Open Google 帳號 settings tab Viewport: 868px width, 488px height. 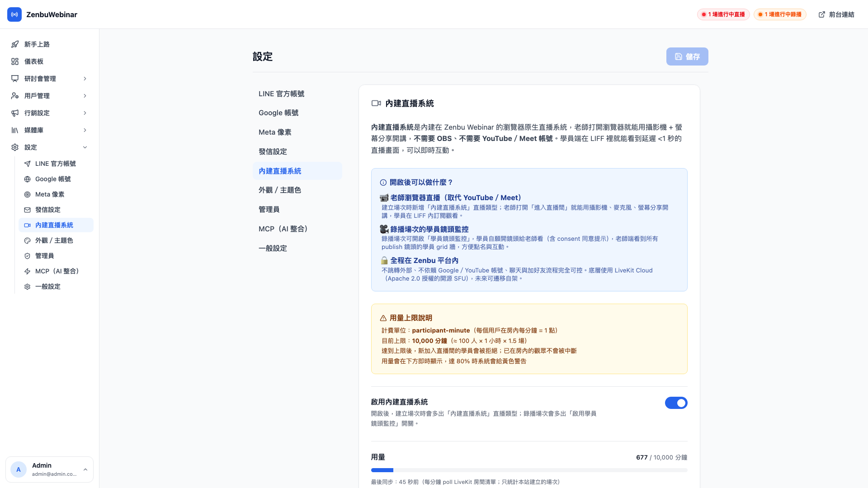pos(297,113)
